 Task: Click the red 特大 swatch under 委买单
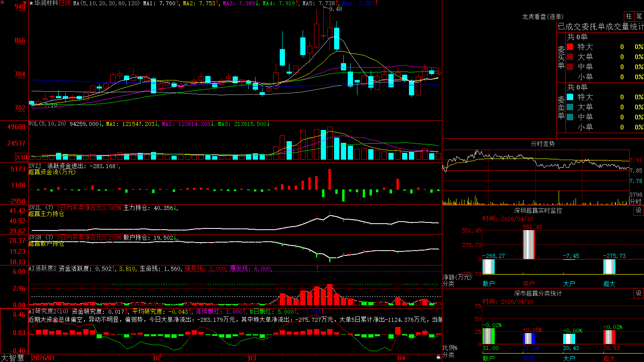570,47
